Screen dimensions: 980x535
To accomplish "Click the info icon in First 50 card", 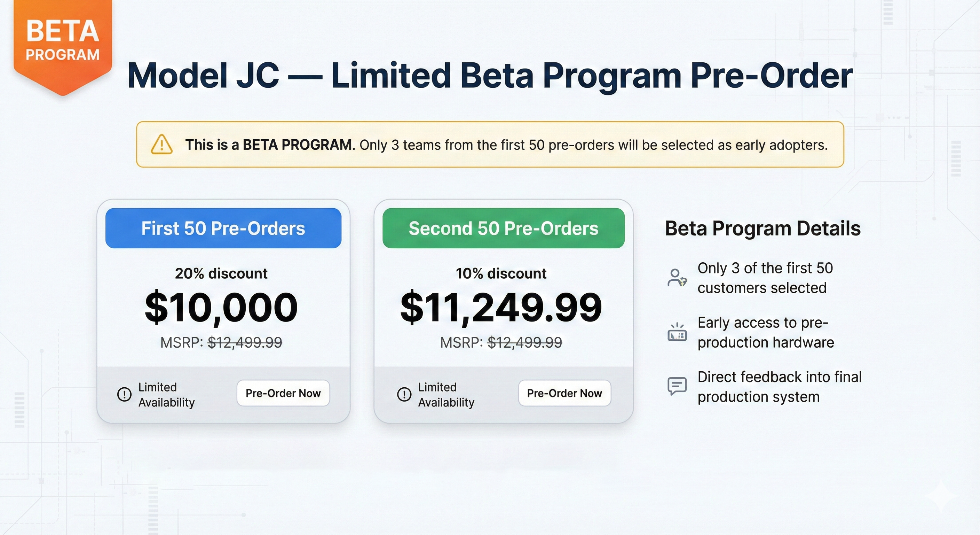I will coord(124,394).
